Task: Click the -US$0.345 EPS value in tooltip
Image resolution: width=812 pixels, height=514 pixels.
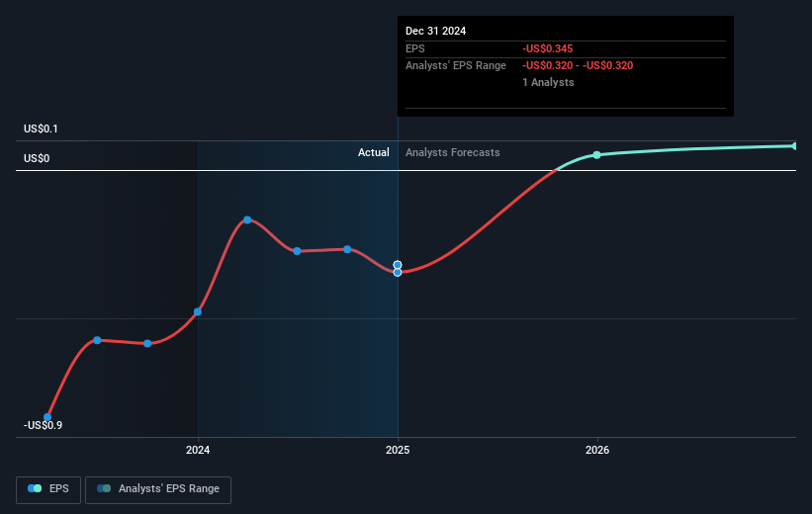Action: coord(547,48)
